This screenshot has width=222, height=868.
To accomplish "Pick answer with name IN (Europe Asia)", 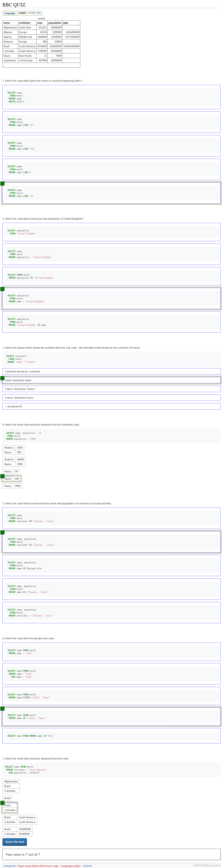I will point(111,565).
